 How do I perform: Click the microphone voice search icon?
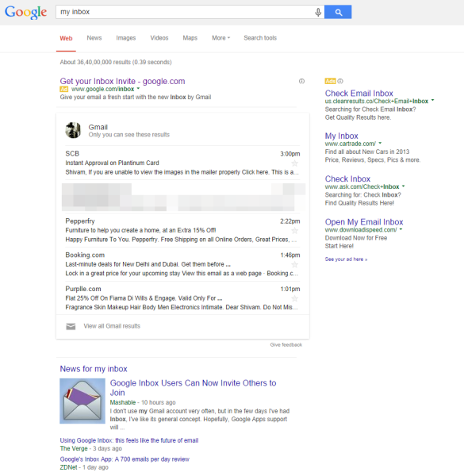[318, 12]
